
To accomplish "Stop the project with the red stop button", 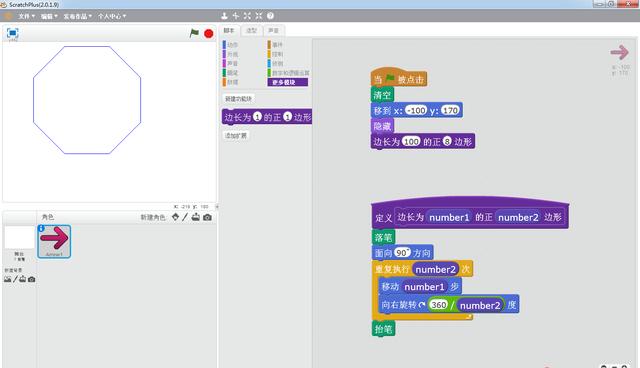I will pos(209,33).
